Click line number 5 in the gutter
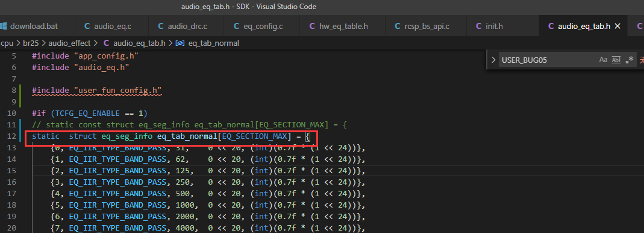 pyautogui.click(x=14, y=56)
